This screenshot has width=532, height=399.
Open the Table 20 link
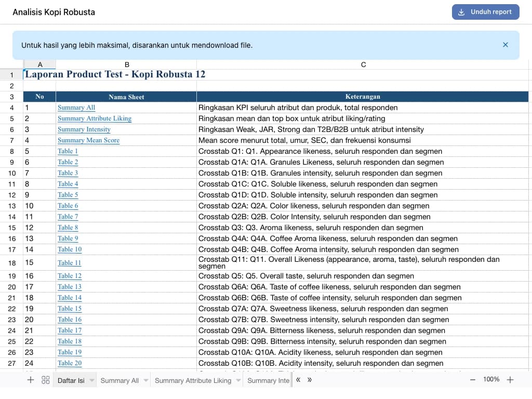70,363
